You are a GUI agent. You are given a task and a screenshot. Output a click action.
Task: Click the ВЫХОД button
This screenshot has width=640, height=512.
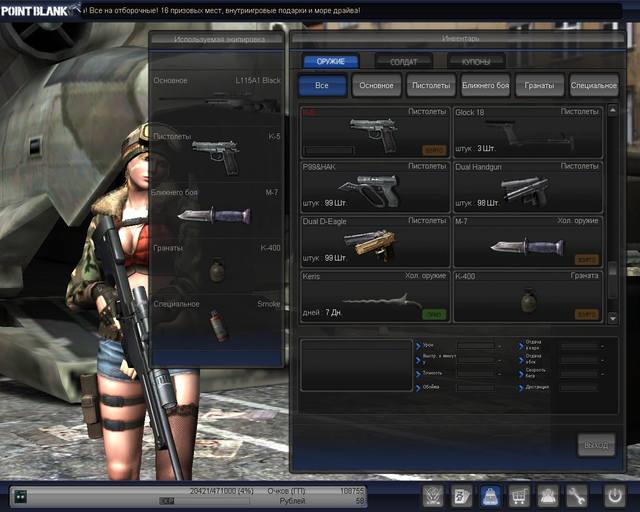click(596, 444)
